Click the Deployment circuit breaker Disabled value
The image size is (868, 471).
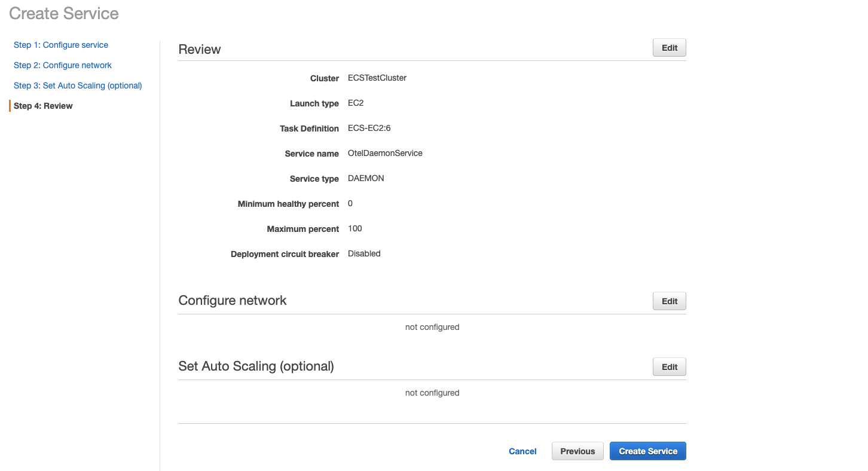[364, 253]
